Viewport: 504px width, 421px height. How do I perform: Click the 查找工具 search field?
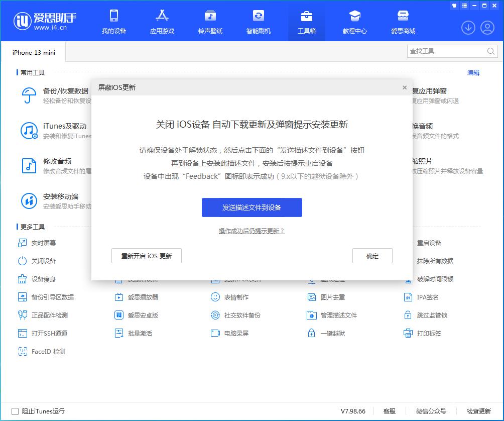[x=447, y=51]
